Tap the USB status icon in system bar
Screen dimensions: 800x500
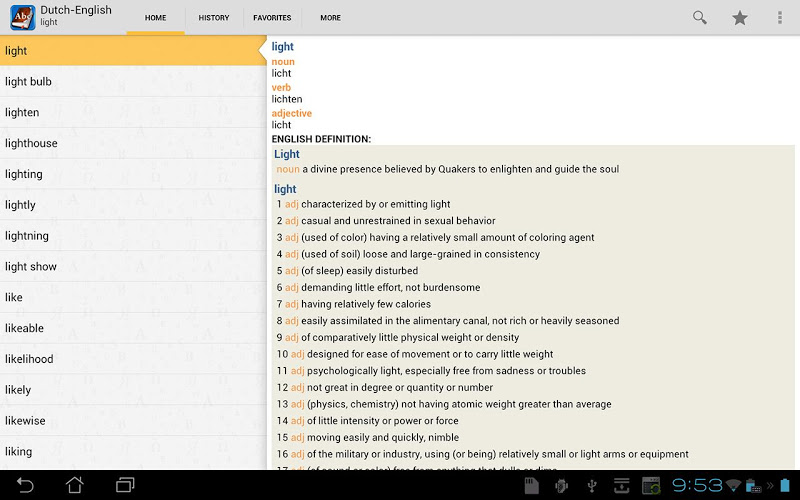[591, 485]
